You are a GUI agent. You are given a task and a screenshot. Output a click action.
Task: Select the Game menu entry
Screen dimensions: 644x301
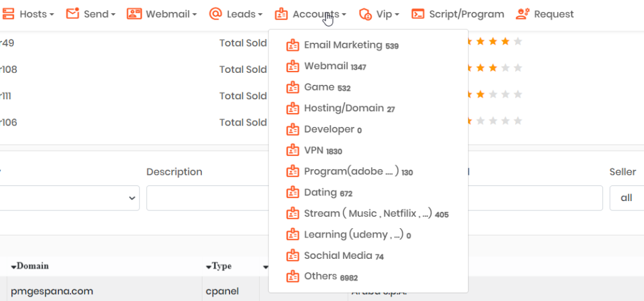click(319, 87)
